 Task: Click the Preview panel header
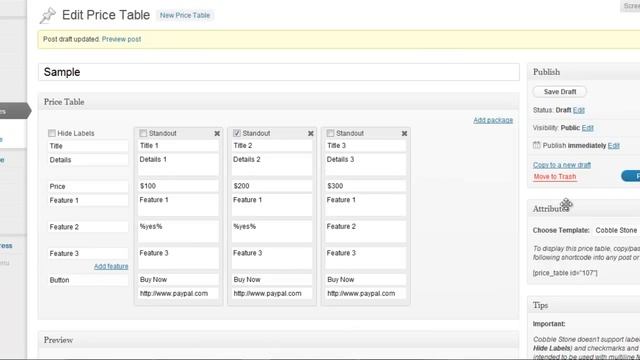pyautogui.click(x=279, y=340)
